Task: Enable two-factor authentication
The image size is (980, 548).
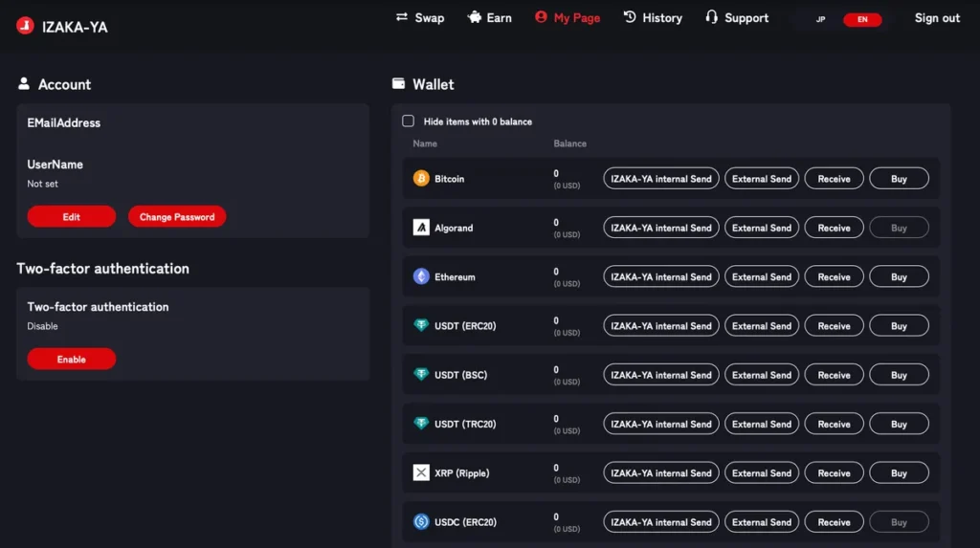Action: pos(71,360)
